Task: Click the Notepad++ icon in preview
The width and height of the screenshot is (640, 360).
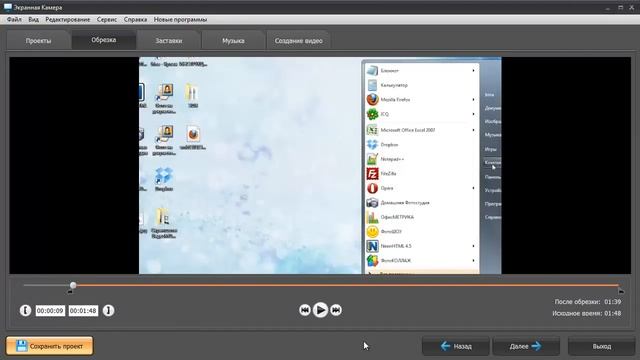Action: tap(372, 159)
